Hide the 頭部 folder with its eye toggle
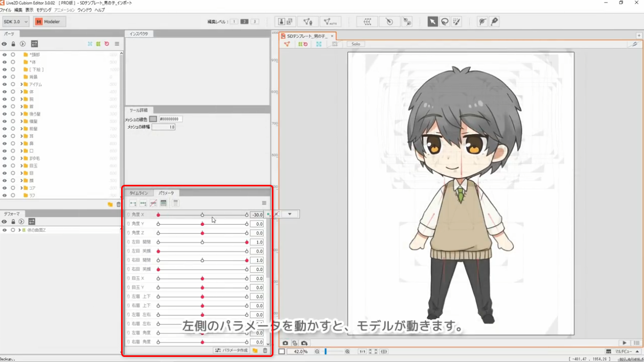This screenshot has height=362, width=644. [x=4, y=54]
